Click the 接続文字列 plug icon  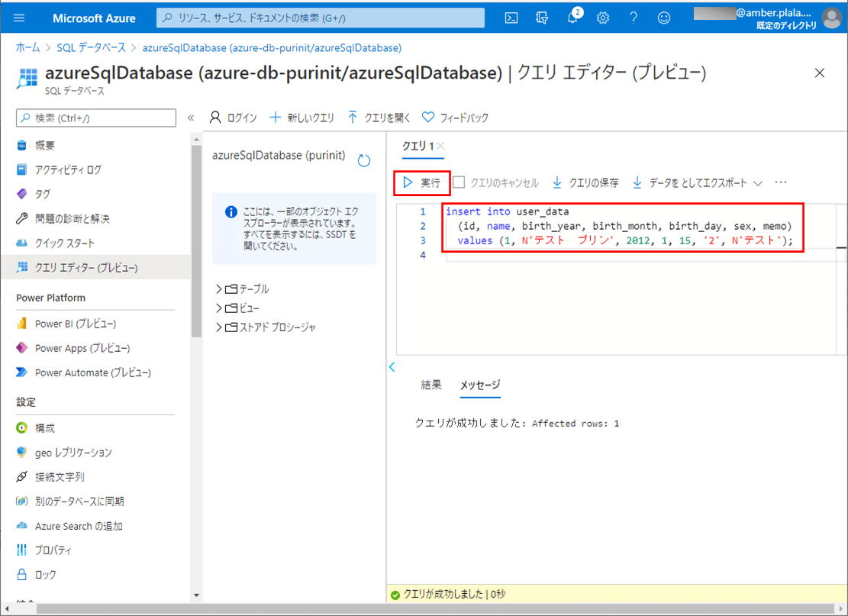tap(21, 476)
